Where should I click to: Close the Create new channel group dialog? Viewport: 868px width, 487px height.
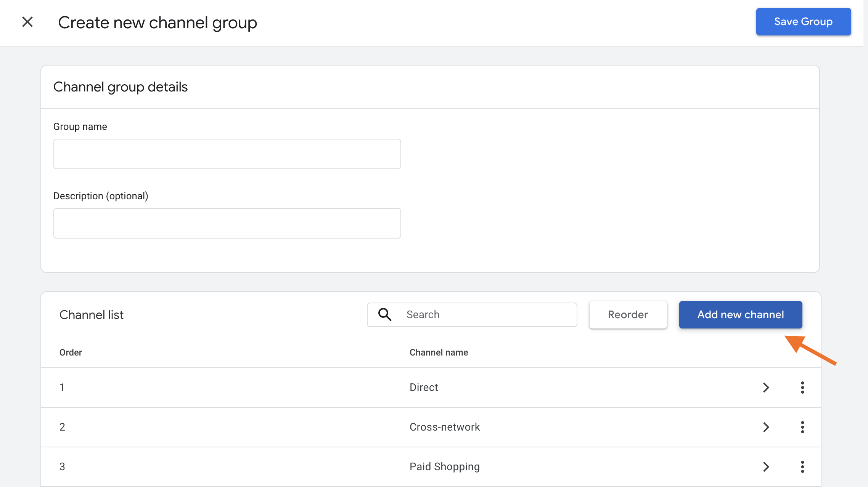click(x=27, y=22)
